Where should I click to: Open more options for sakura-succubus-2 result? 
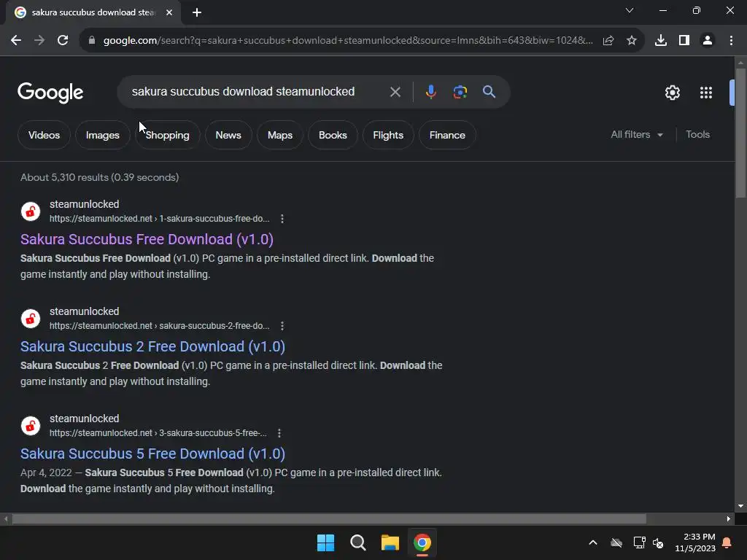[282, 326]
